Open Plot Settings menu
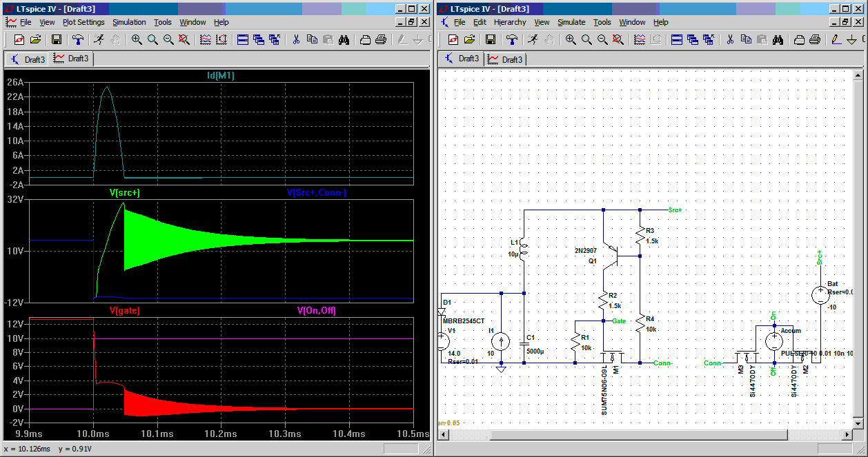This screenshot has width=868, height=457. [83, 22]
